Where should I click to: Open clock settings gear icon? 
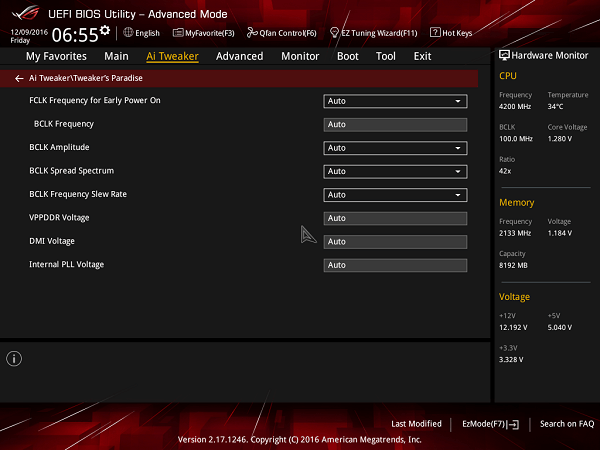pos(105,31)
